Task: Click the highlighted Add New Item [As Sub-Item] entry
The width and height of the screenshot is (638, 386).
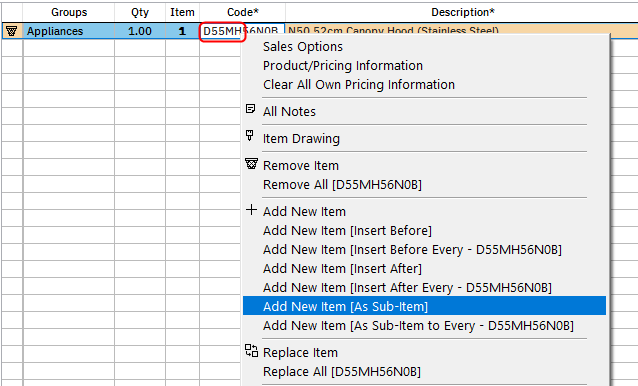Action: pyautogui.click(x=424, y=306)
